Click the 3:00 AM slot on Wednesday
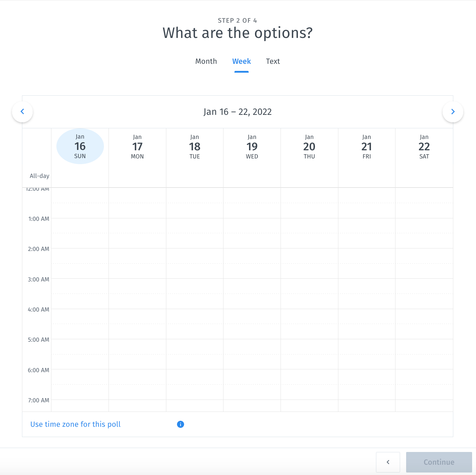 tap(252, 286)
